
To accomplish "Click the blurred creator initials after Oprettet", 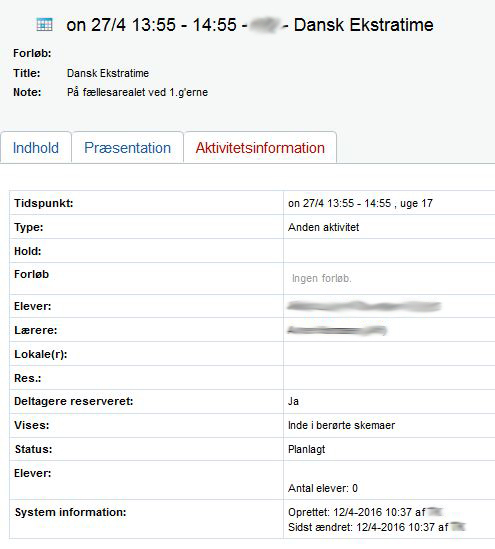I will point(435,512).
